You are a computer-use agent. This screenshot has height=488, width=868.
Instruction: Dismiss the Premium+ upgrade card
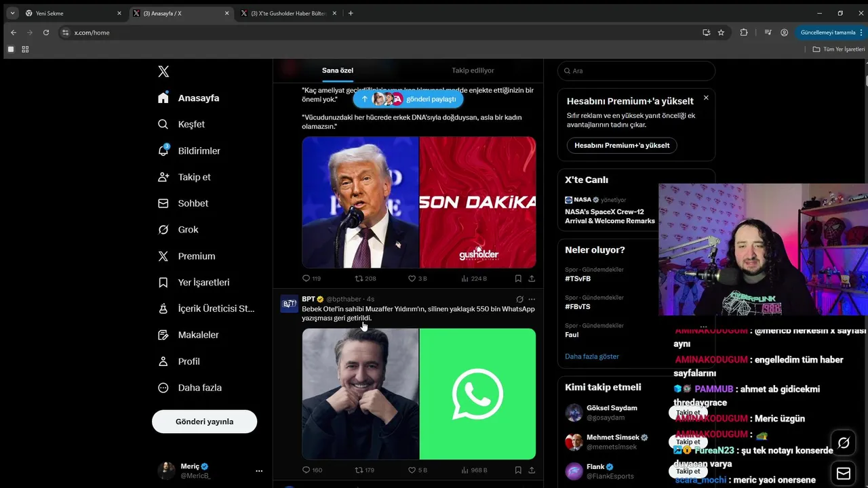(x=706, y=98)
